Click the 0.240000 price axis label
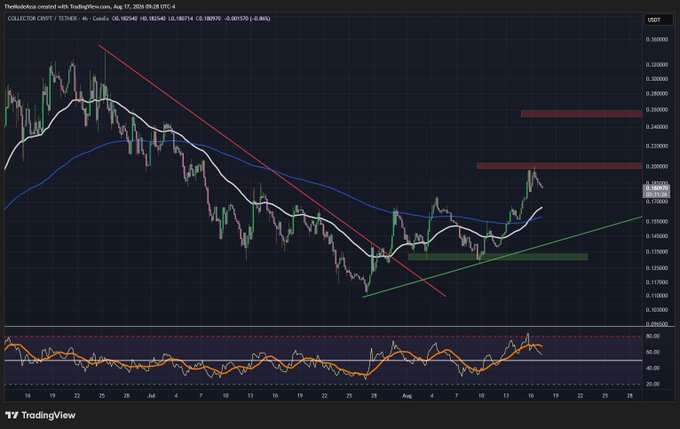680x429 pixels. click(657, 127)
